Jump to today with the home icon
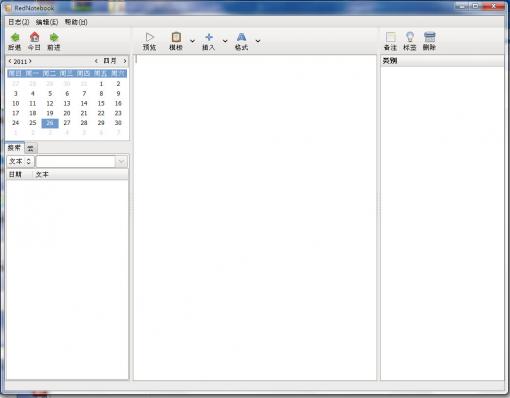 tap(34, 37)
